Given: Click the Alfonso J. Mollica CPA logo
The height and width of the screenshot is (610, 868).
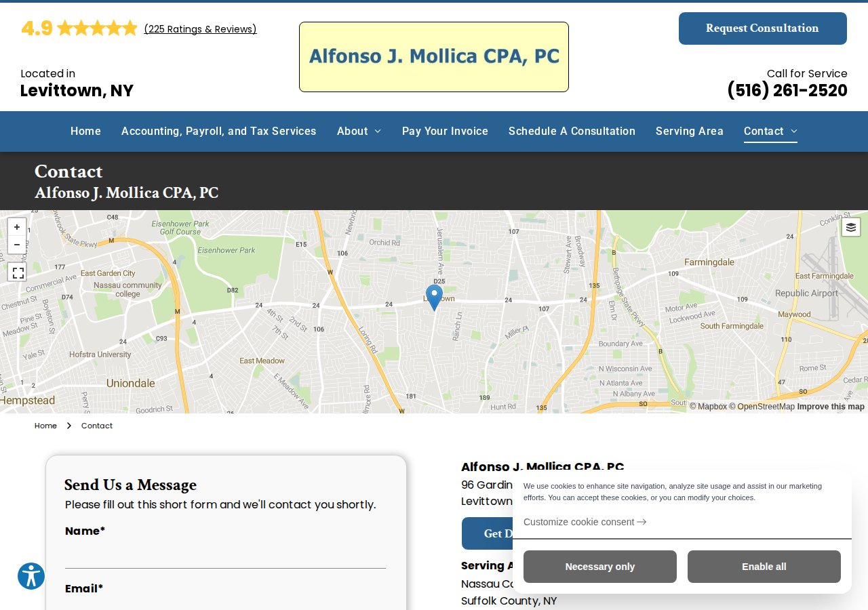Looking at the screenshot, I should click(x=434, y=57).
